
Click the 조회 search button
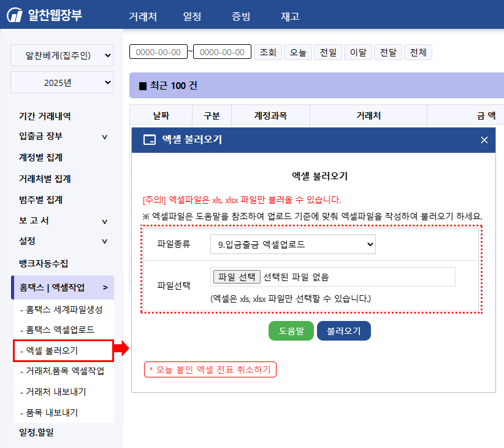point(268,52)
